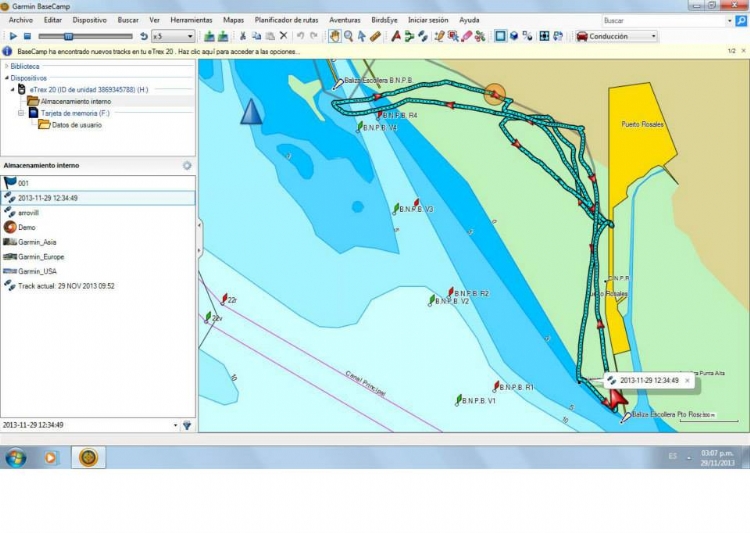This screenshot has width=750, height=533.
Task: Collapse the Dispositivos tree node
Action: (7, 78)
